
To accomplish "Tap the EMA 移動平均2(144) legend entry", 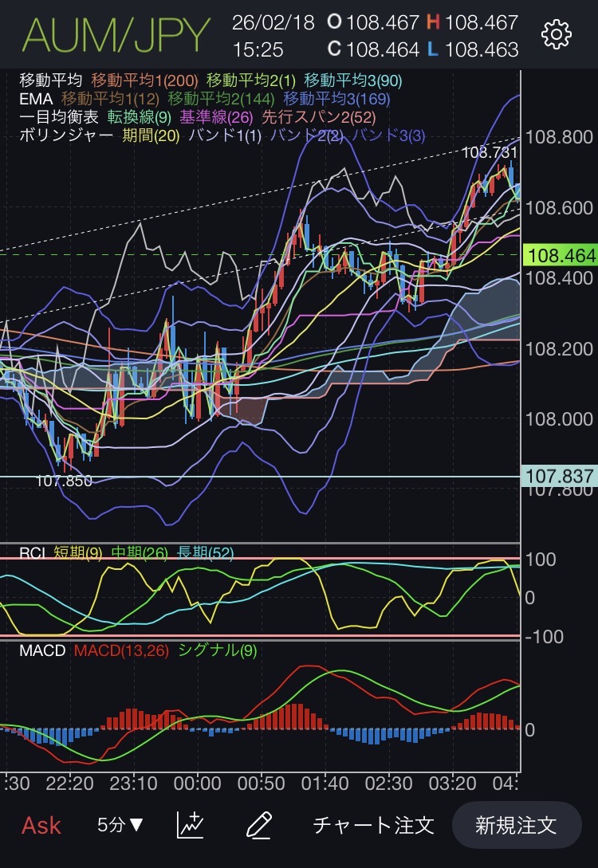I will pyautogui.click(x=221, y=99).
